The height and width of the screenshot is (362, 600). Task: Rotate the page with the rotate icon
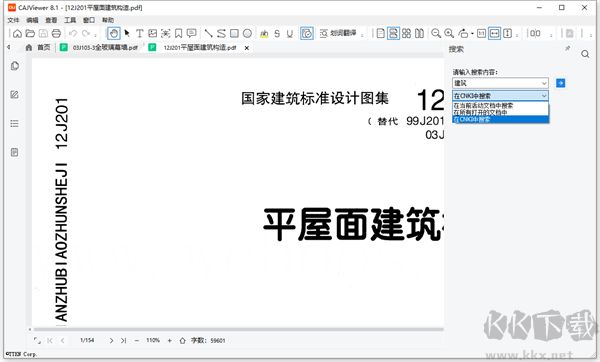click(x=463, y=34)
